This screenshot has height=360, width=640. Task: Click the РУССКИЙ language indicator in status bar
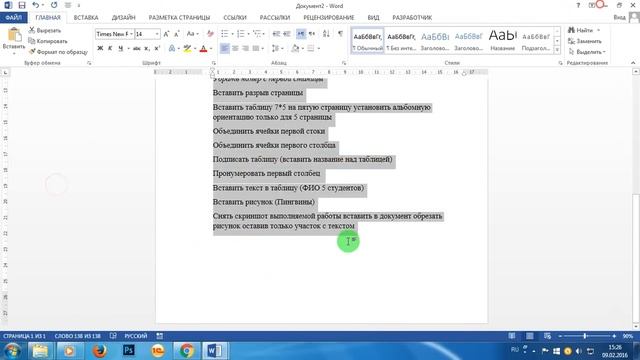[136, 336]
